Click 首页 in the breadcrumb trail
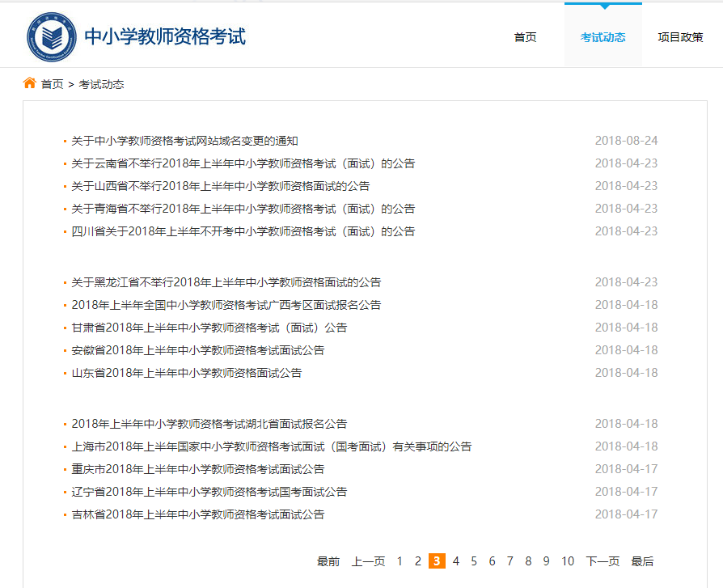 [52, 83]
